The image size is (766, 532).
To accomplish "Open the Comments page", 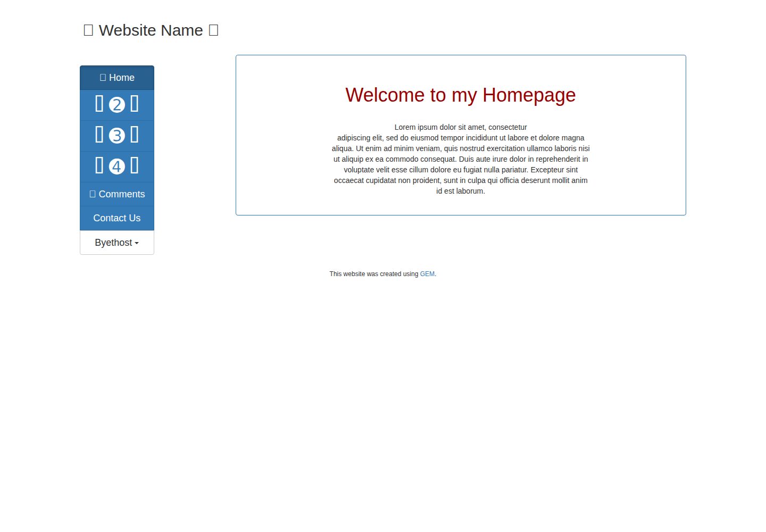I will pyautogui.click(x=117, y=194).
